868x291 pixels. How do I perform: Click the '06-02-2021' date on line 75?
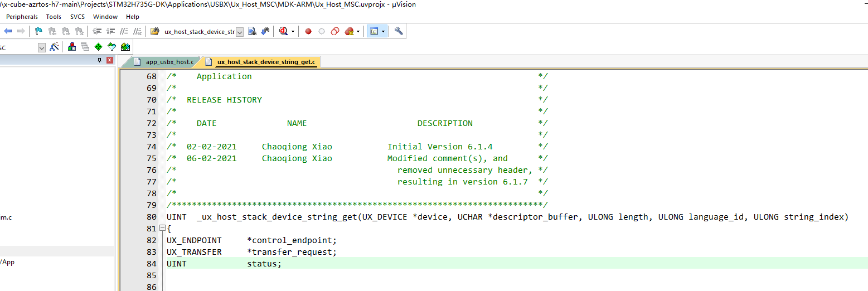coord(211,158)
